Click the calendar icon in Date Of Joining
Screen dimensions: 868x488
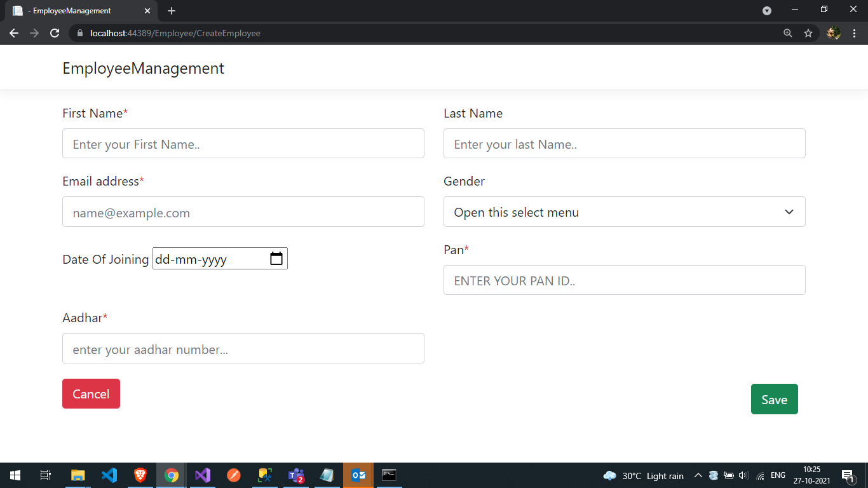click(276, 258)
